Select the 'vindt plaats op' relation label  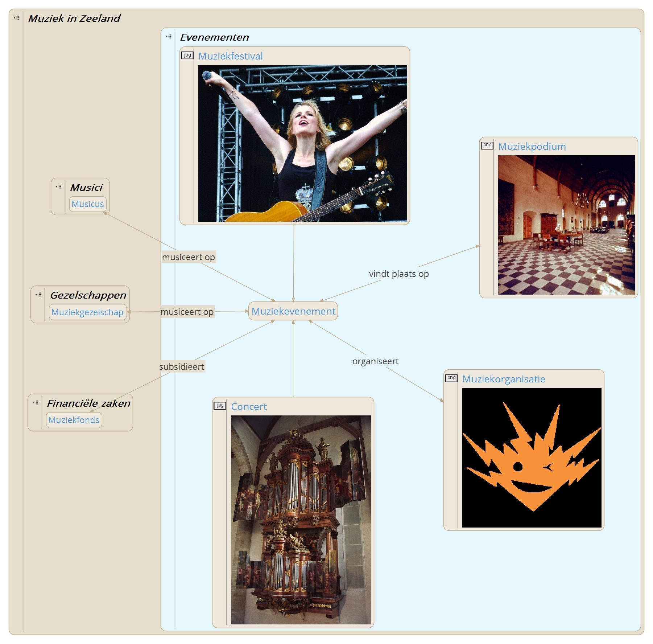[398, 274]
